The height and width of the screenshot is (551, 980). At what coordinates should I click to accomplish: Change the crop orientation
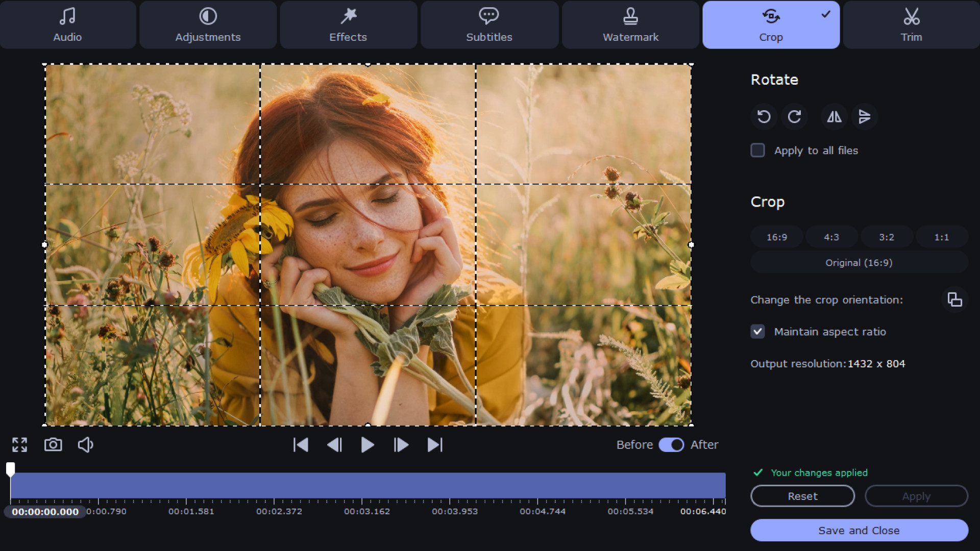(954, 299)
